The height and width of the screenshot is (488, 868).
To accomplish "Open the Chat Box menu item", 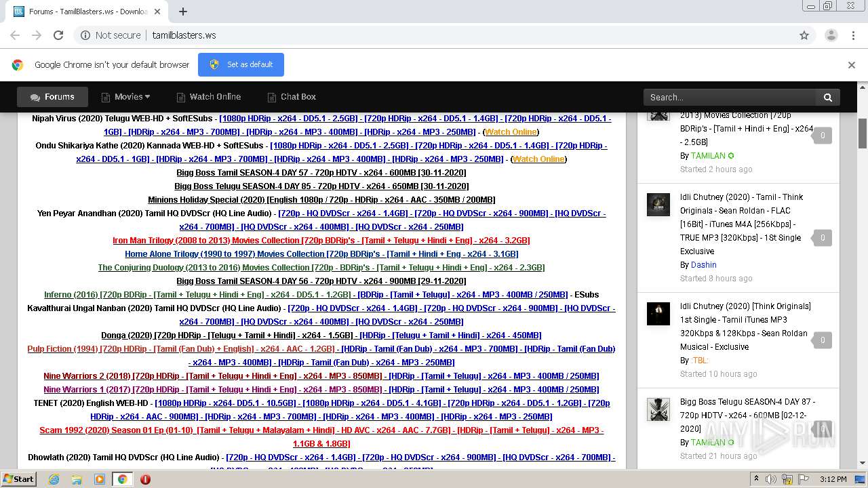I will point(292,97).
